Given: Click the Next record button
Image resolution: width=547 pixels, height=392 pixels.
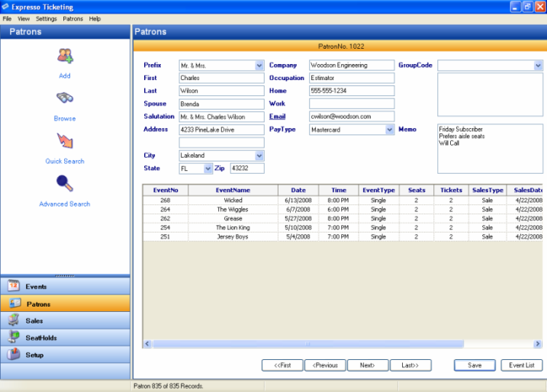Looking at the screenshot, I should [x=368, y=365].
